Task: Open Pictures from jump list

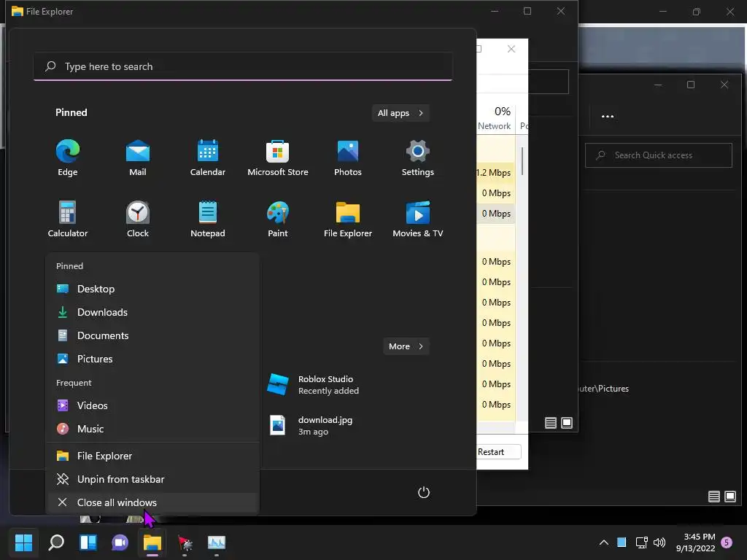Action: tap(152, 359)
